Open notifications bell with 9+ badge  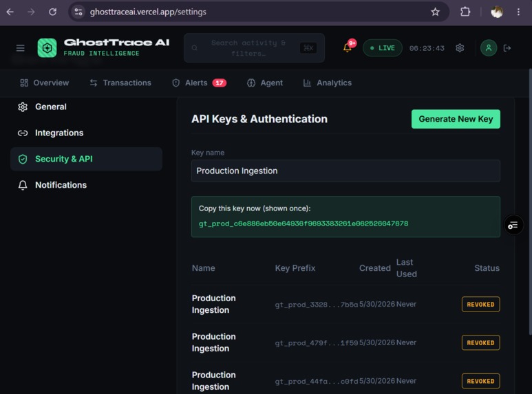click(x=348, y=47)
